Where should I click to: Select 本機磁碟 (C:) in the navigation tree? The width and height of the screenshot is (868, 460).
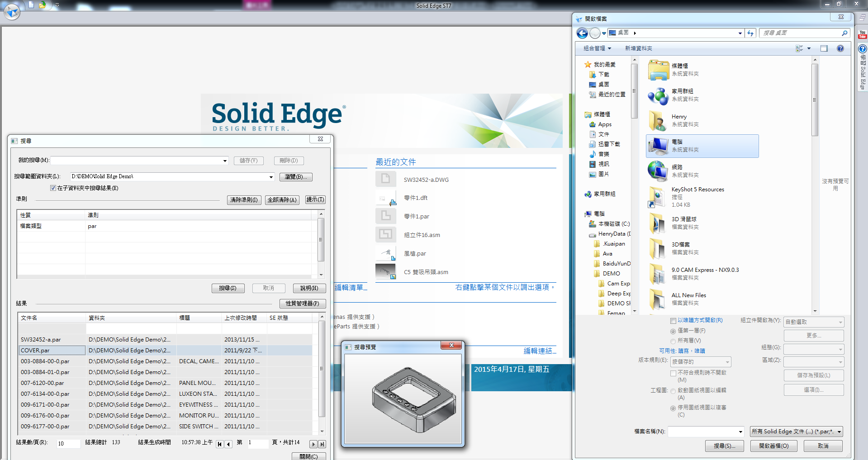pyautogui.click(x=614, y=224)
